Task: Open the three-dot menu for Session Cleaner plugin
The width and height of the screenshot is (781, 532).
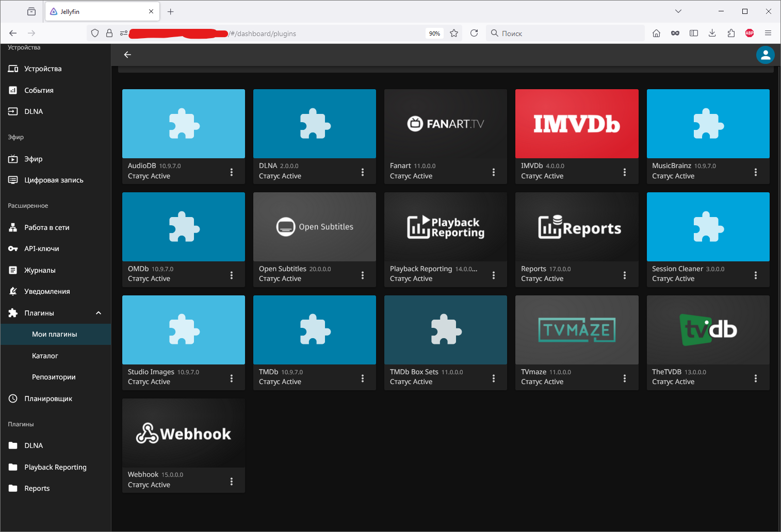Action: click(x=756, y=275)
